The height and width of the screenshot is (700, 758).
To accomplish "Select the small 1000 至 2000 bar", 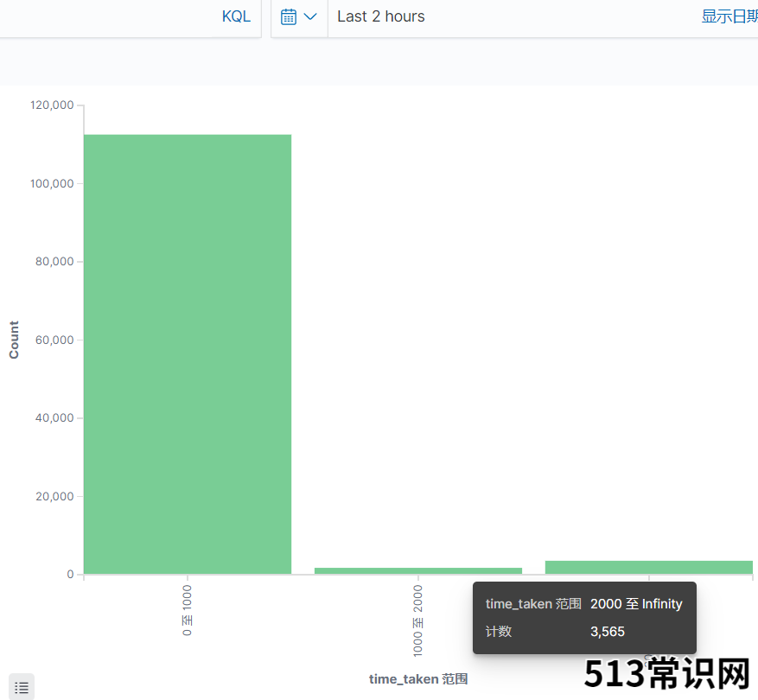I will 417,570.
